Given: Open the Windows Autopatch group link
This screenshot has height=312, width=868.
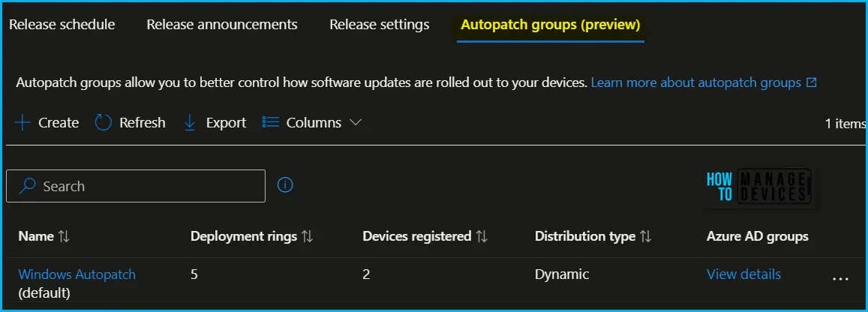Looking at the screenshot, I should (x=77, y=274).
